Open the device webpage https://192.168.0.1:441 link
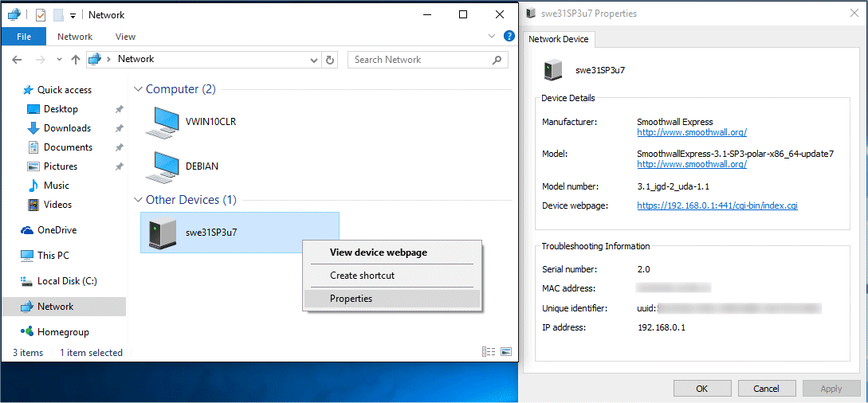Image resolution: width=868 pixels, height=403 pixels. (x=717, y=205)
